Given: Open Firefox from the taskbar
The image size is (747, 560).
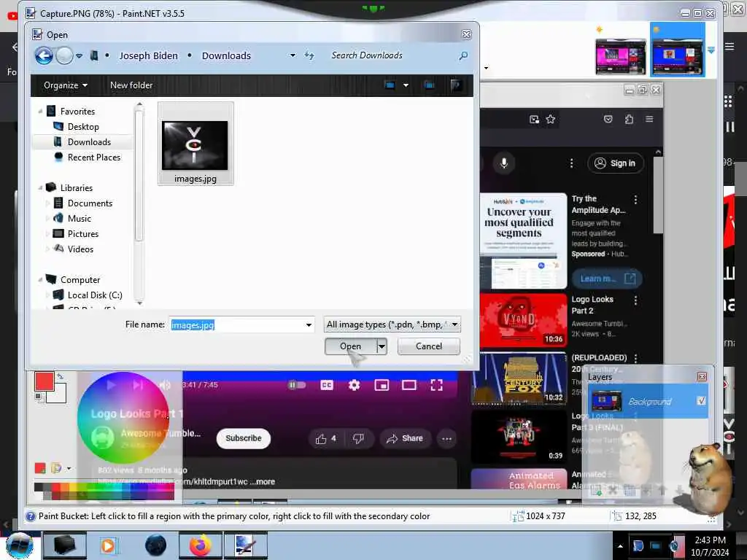Looking at the screenshot, I should (201, 545).
